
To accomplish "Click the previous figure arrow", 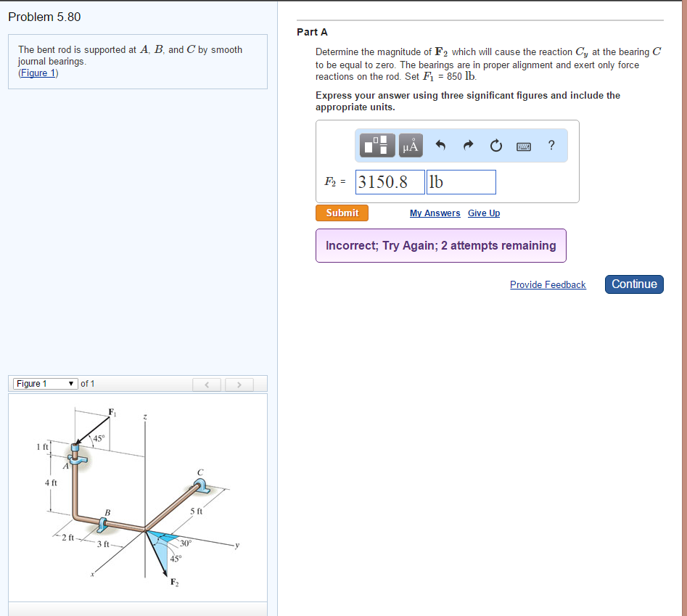I will coord(207,384).
